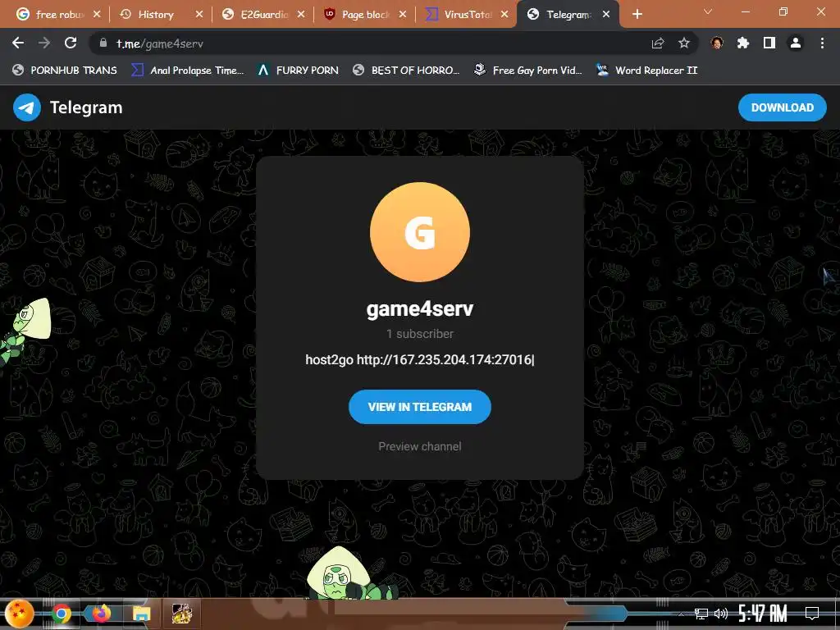The width and height of the screenshot is (840, 630).
Task: Show hidden system tray icons
Action: [681, 614]
